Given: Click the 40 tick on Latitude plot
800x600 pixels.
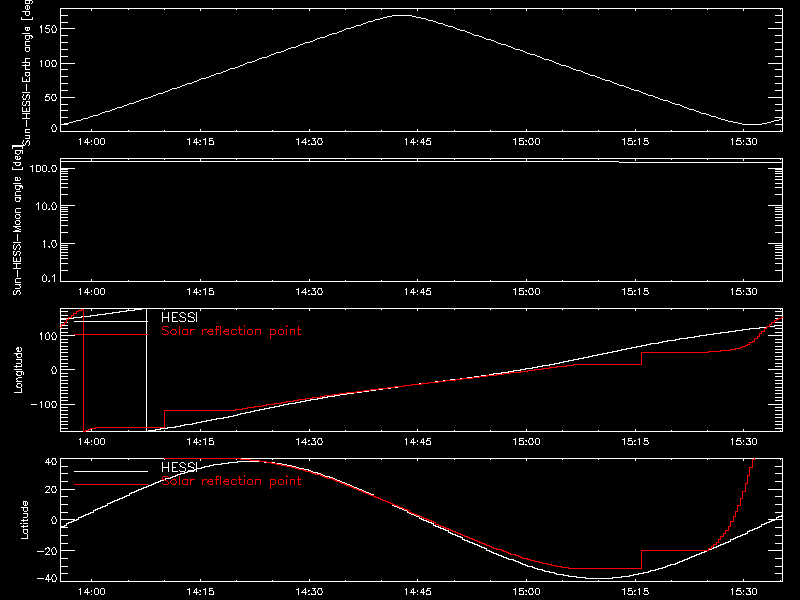Looking at the screenshot, I should (52, 462).
